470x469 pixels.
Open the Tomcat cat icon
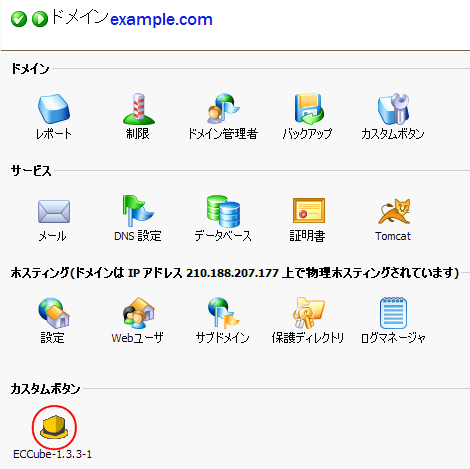click(394, 211)
